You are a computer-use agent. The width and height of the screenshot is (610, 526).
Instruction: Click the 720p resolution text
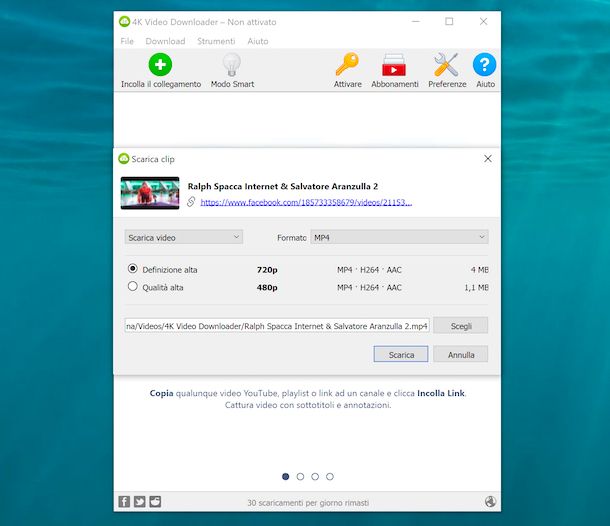(x=267, y=270)
